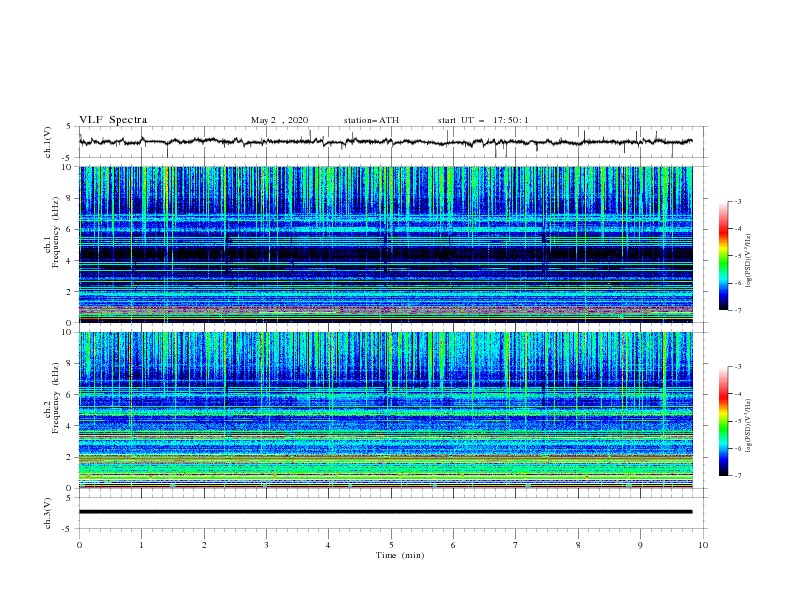Click the ch.1 voltage waveform trace
The image size is (792, 612).
pyautogui.click(x=386, y=142)
